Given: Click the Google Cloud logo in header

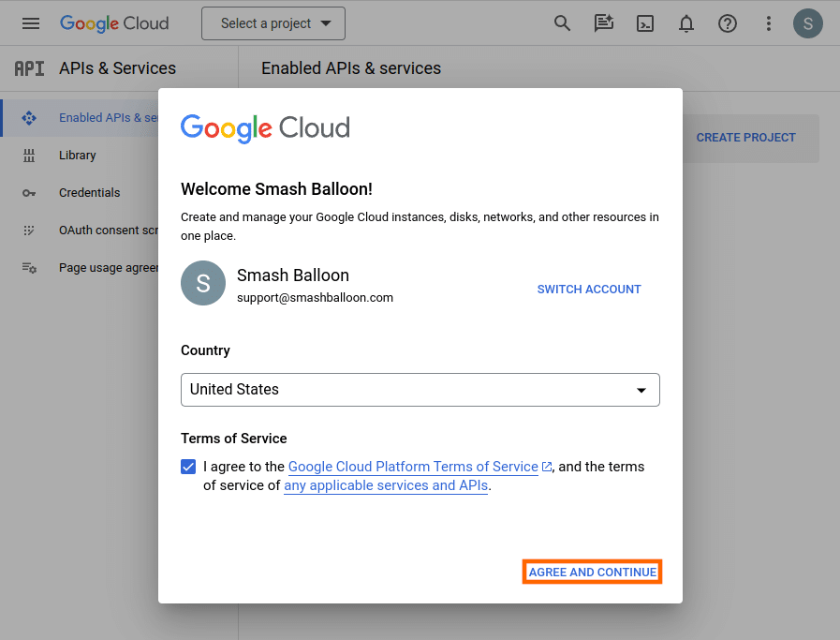Looking at the screenshot, I should (x=114, y=23).
